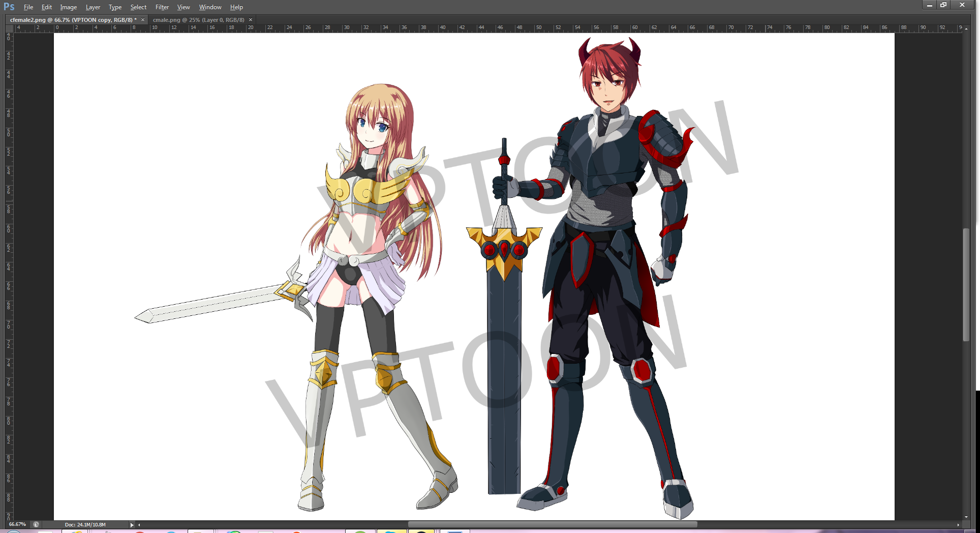This screenshot has width=980, height=533.
Task: Click the ruler origin corner box
Action: point(9,29)
